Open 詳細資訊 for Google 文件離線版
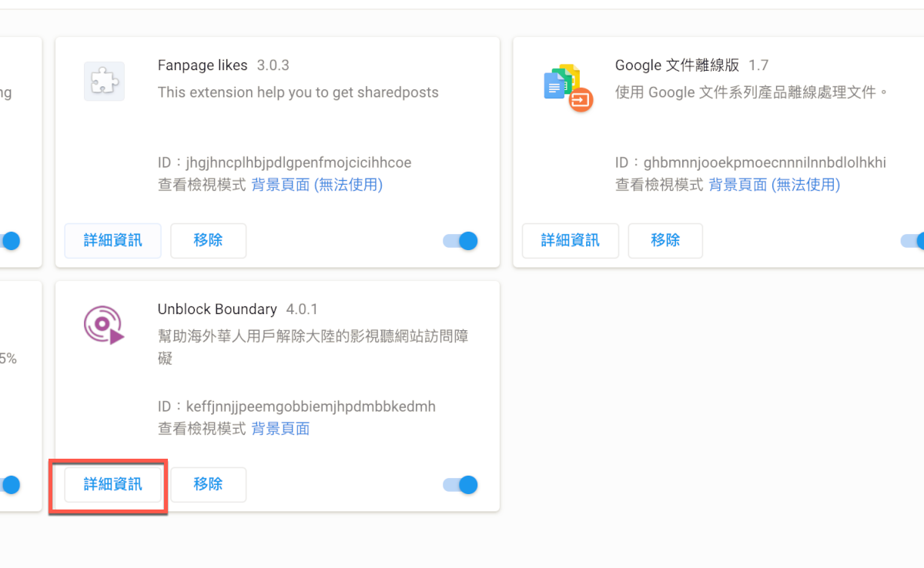This screenshot has height=568, width=924. point(571,241)
